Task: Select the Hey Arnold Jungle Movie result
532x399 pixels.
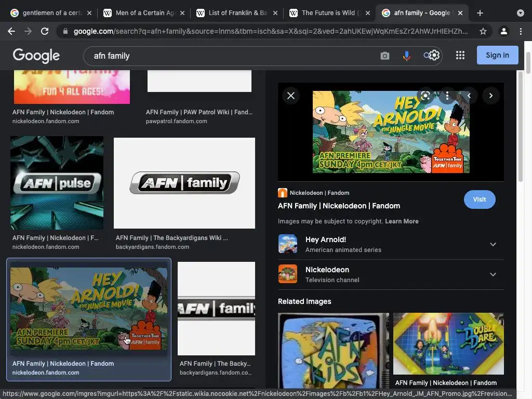Action: point(89,309)
